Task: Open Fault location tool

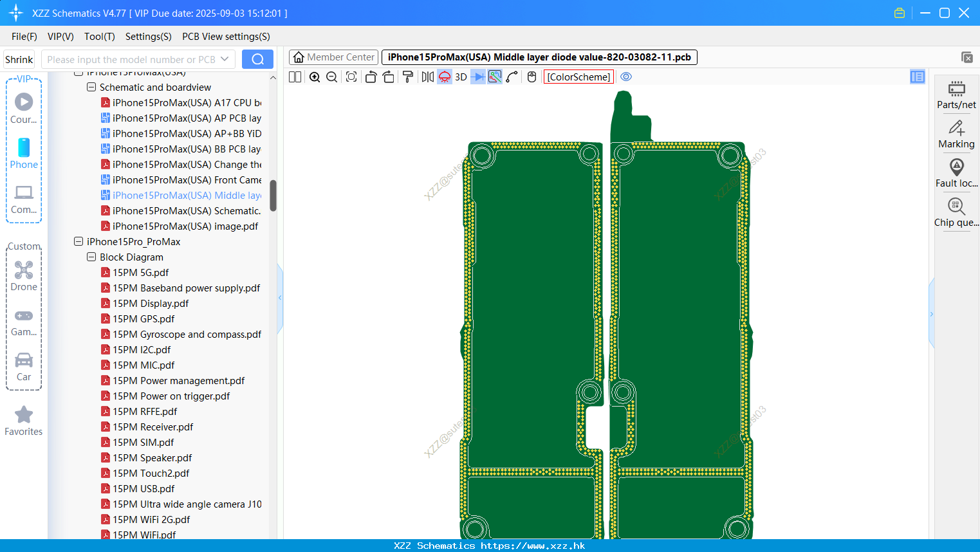Action: (x=956, y=173)
